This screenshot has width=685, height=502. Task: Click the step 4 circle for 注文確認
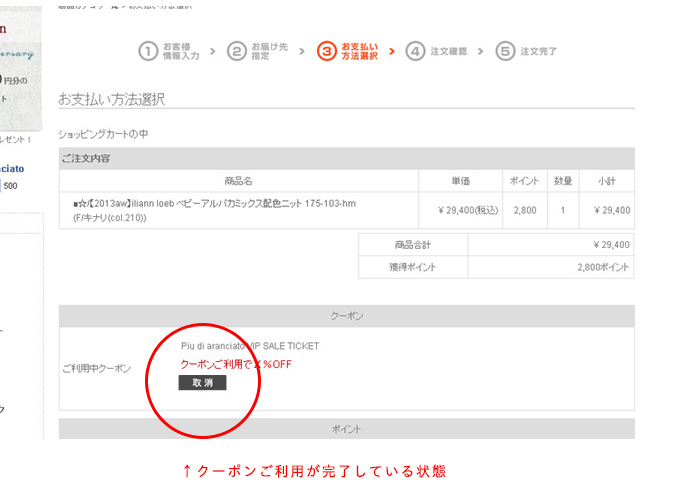[x=415, y=51]
